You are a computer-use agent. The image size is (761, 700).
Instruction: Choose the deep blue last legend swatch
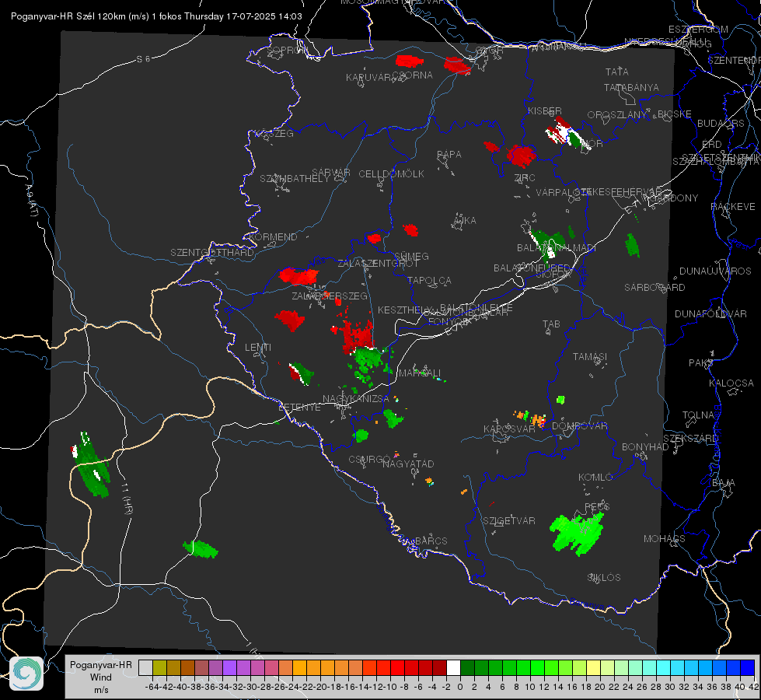(x=748, y=667)
